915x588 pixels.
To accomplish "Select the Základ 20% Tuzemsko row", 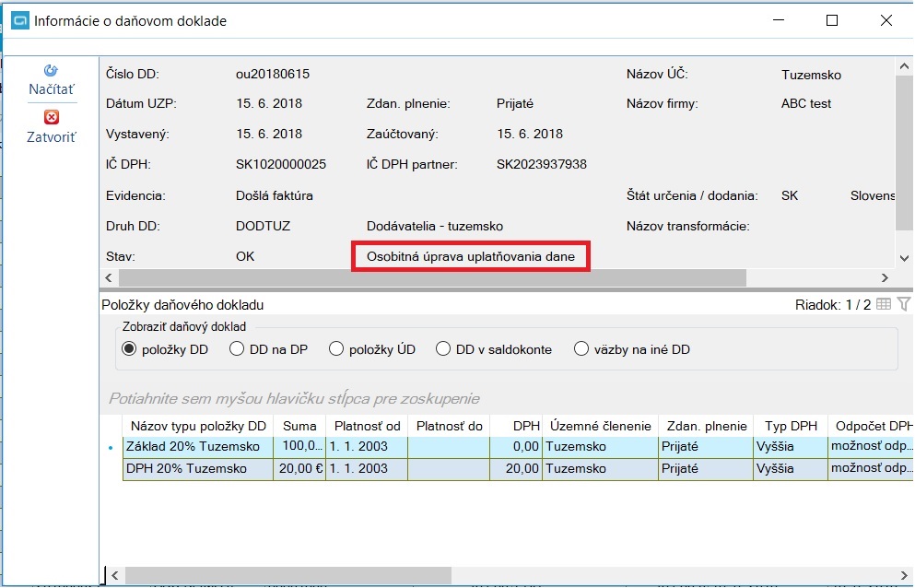I will pos(518,447).
